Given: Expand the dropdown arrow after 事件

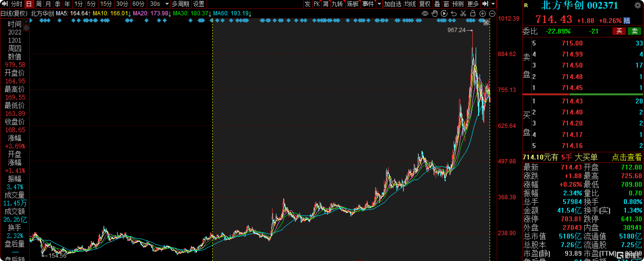Looking at the screenshot, I should tap(379, 4).
